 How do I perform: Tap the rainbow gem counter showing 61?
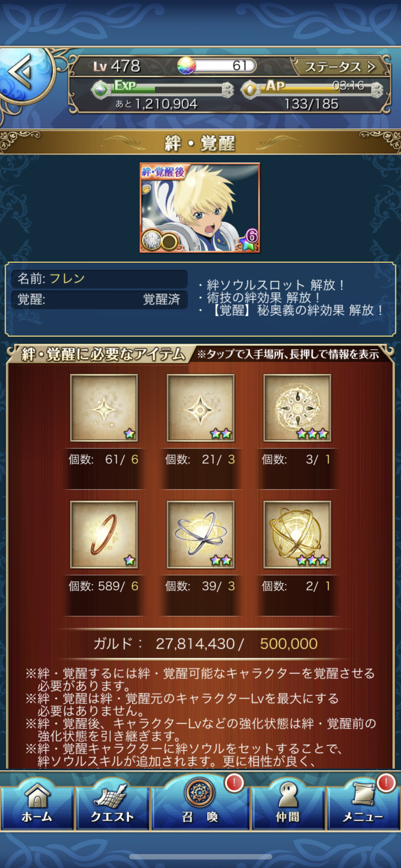[217, 66]
